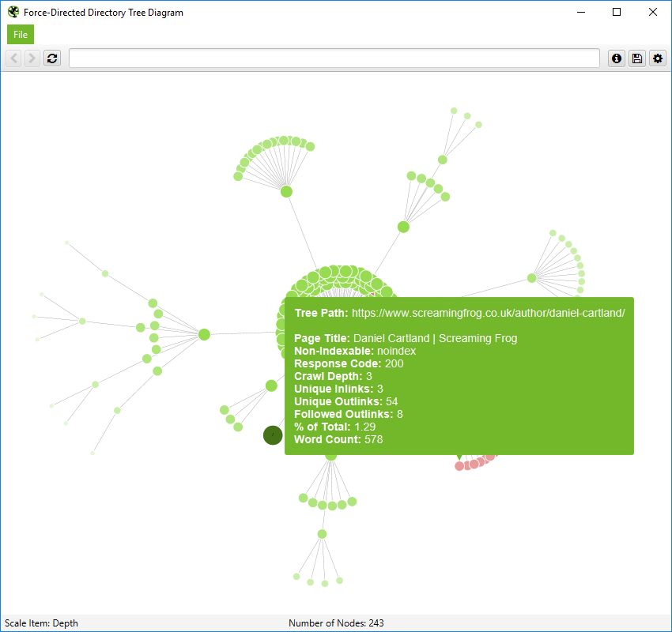Click the 'Crawl Depth: 3' line

[333, 376]
